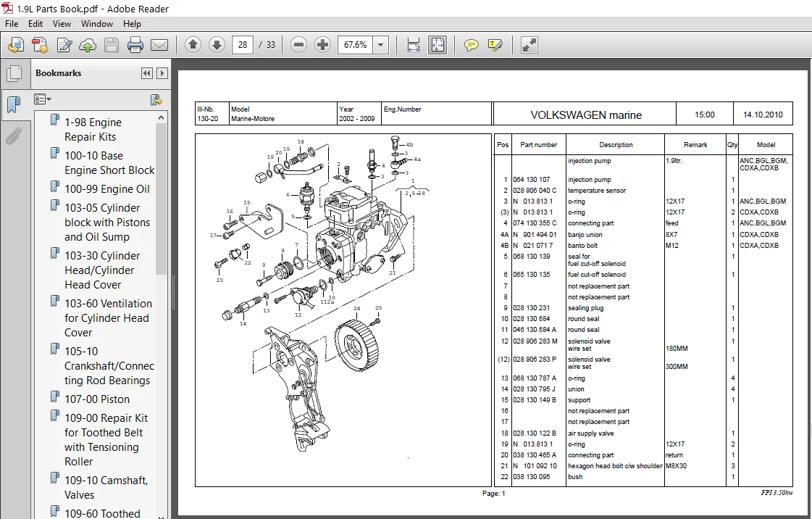This screenshot has height=519, width=812.
Task: Open bookmark 103-30 Cylinder Head/Cylinder Head Cover
Action: tap(102, 270)
